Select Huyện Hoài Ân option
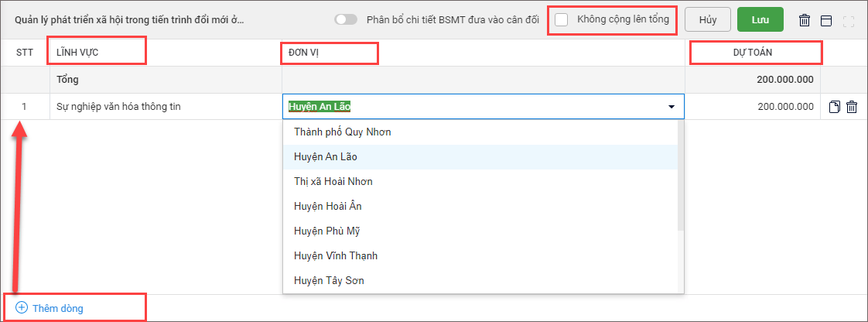 328,206
